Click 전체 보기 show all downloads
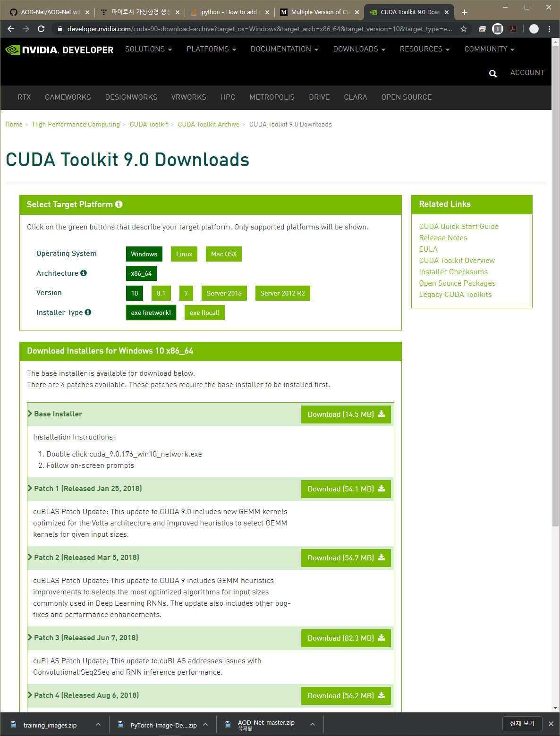Screen dimensions: 560x736 [522, 723]
